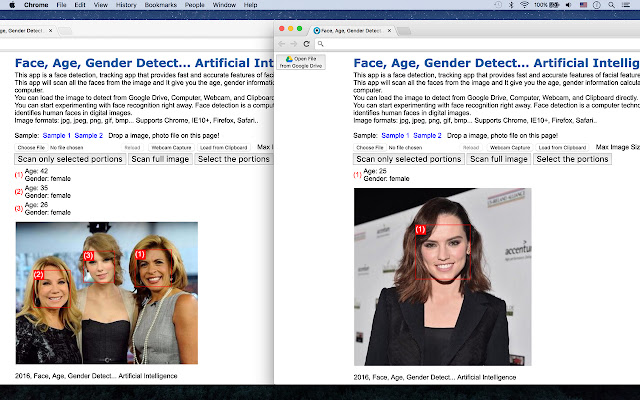Open the Bookmarks menu
Viewport: 640px width, 400px height.
pyautogui.click(x=160, y=5)
